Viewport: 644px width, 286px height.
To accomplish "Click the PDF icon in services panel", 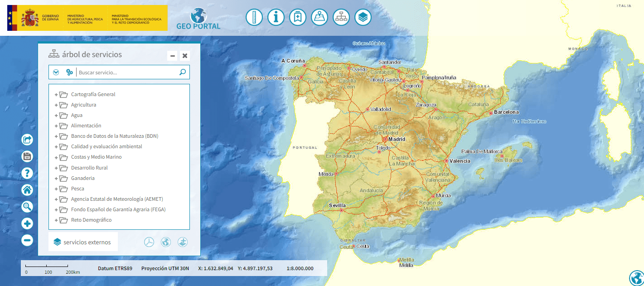I will tap(149, 242).
